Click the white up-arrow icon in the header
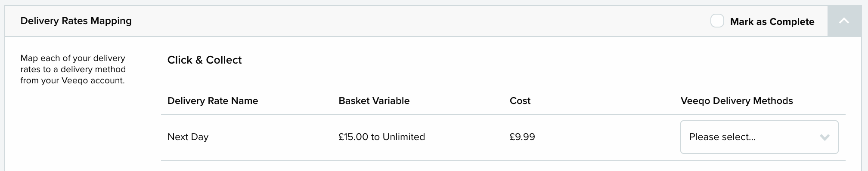Screen dimensions: 868x171 (x=844, y=21)
